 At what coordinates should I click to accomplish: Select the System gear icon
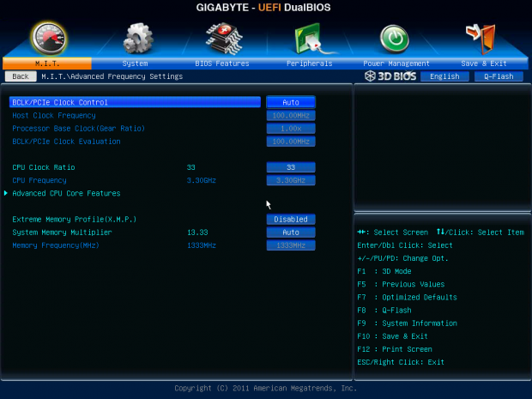click(137, 38)
